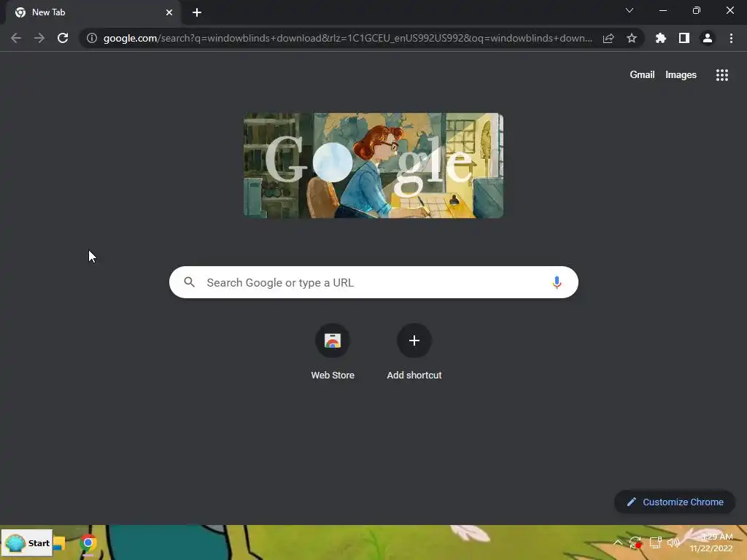Select the New Tab tab
This screenshot has height=560, width=747.
[x=93, y=12]
